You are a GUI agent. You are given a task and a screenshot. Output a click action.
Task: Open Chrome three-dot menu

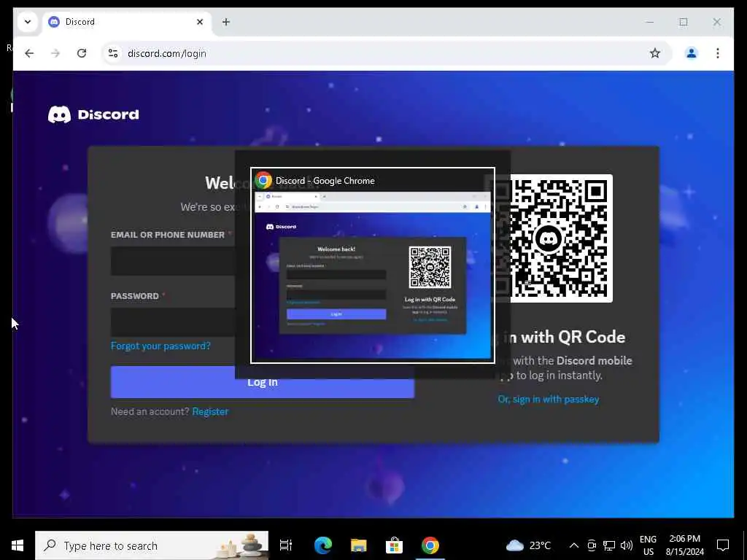tap(718, 53)
